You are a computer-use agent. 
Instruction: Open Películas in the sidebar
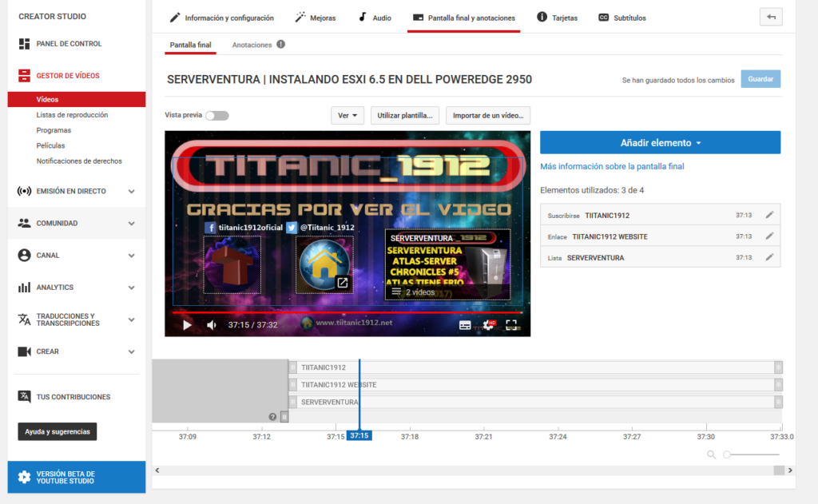pyautogui.click(x=50, y=145)
